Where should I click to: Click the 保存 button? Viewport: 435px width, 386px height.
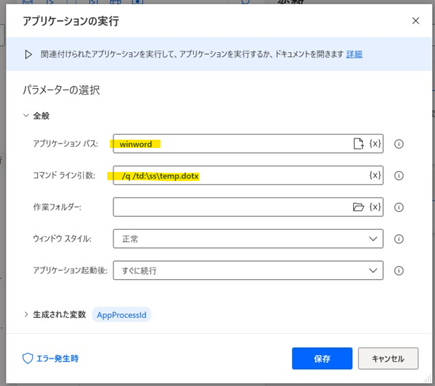pos(322,358)
